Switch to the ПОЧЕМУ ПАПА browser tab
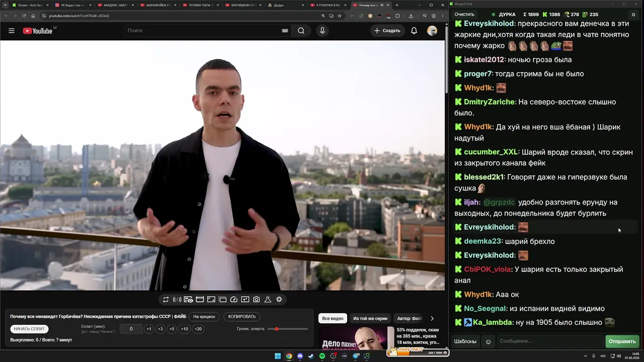Image resolution: width=644 pixels, height=362 pixels. 201,5
